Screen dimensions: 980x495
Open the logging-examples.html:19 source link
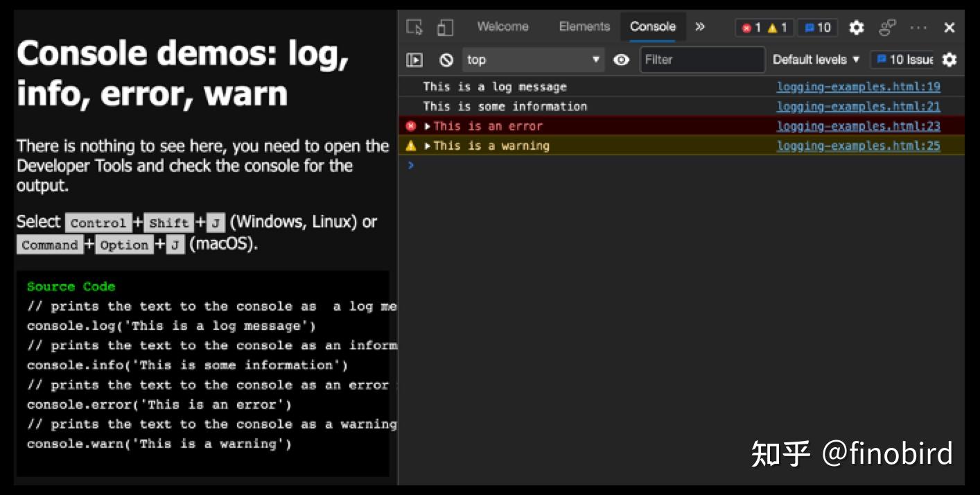tap(858, 87)
